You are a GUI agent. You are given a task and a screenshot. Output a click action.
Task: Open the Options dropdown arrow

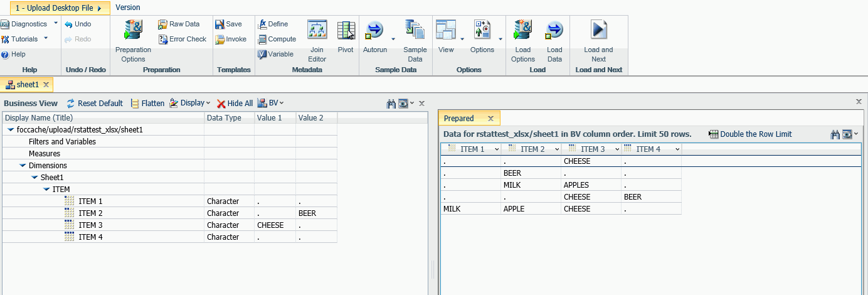click(500, 40)
